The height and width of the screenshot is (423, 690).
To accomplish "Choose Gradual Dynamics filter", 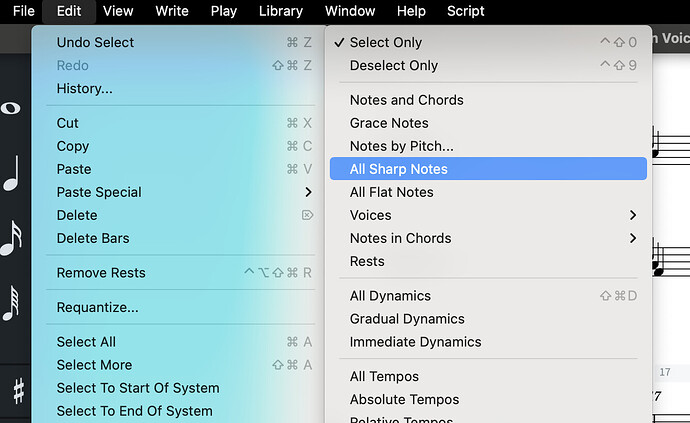I will 407,319.
